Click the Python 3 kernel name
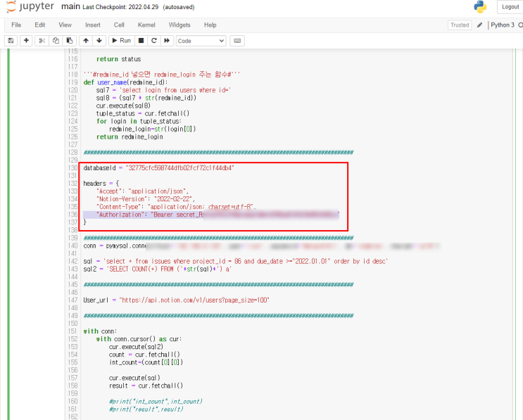 pyautogui.click(x=503, y=25)
